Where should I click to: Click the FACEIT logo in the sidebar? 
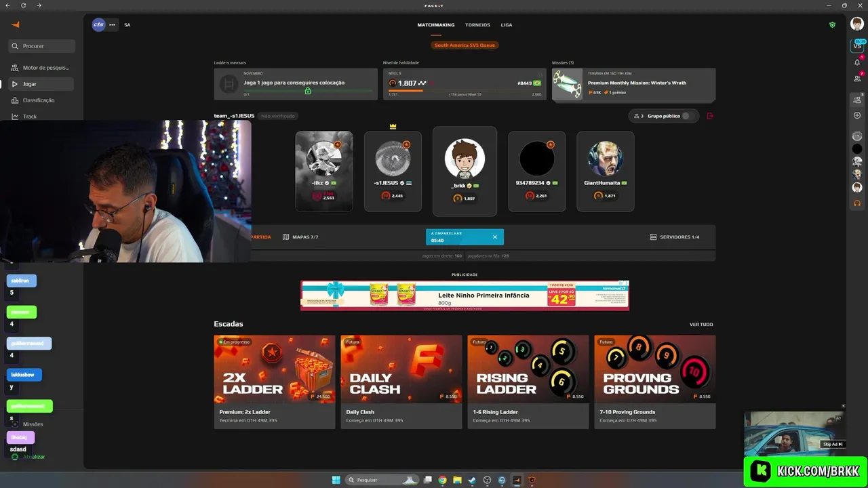[x=16, y=24]
